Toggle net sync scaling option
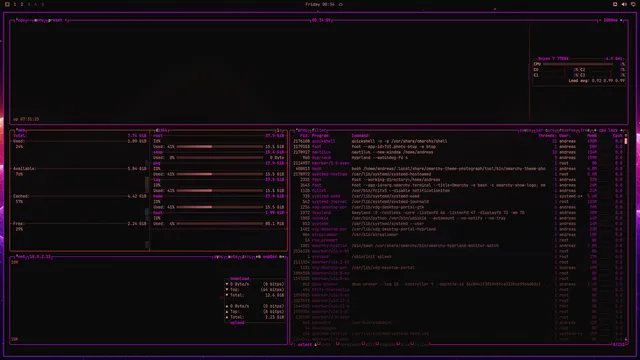Image resolution: width=640 pixels, height=360 pixels. tap(219, 257)
